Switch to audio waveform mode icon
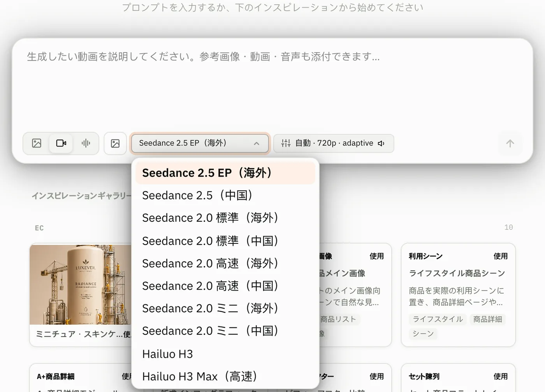 (86, 143)
